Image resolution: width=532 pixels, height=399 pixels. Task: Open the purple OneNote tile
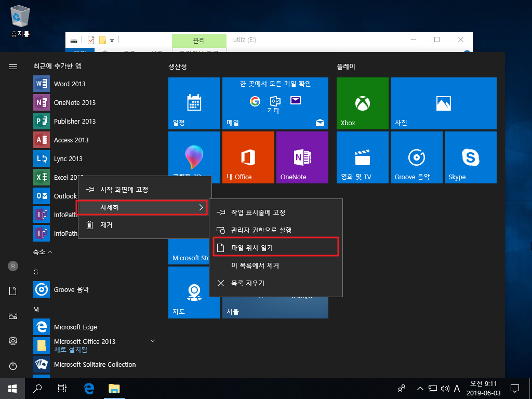pyautogui.click(x=302, y=157)
